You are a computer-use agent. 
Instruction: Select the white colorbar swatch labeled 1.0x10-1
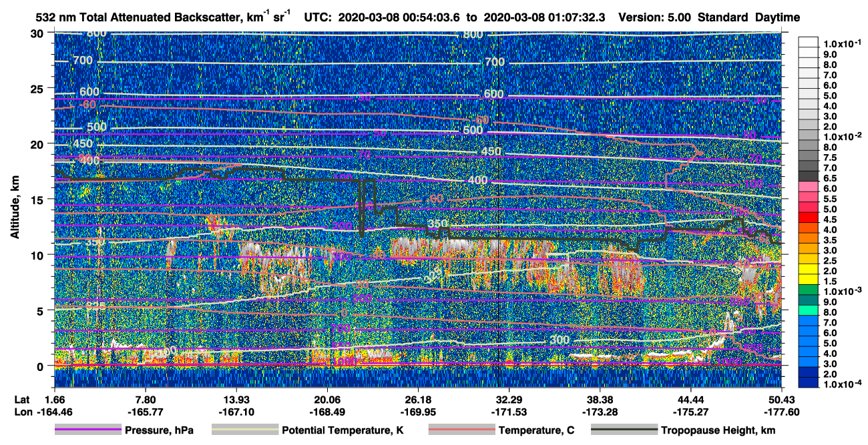point(809,43)
